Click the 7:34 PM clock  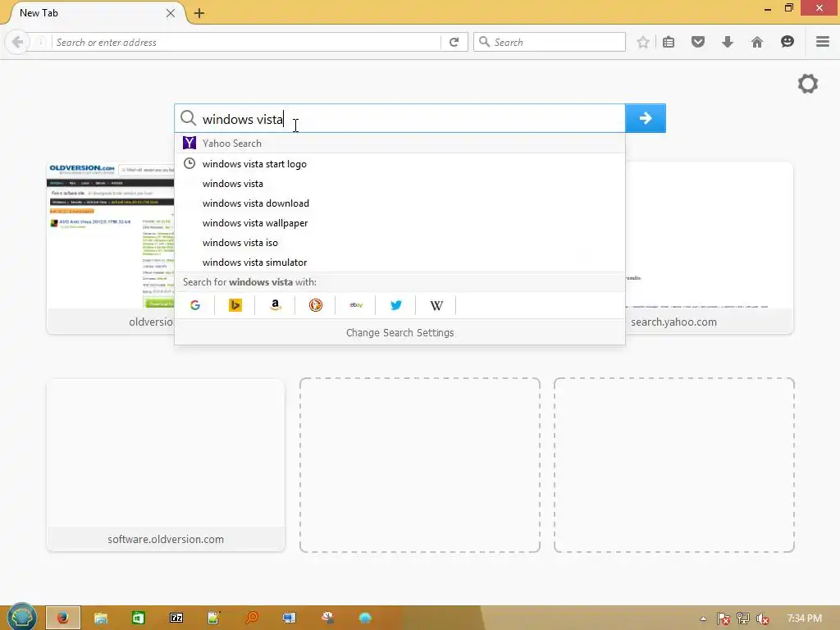pyautogui.click(x=805, y=619)
